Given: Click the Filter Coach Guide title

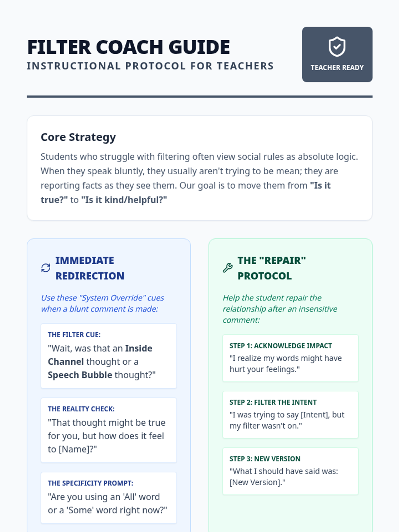Looking at the screenshot, I should [x=128, y=47].
